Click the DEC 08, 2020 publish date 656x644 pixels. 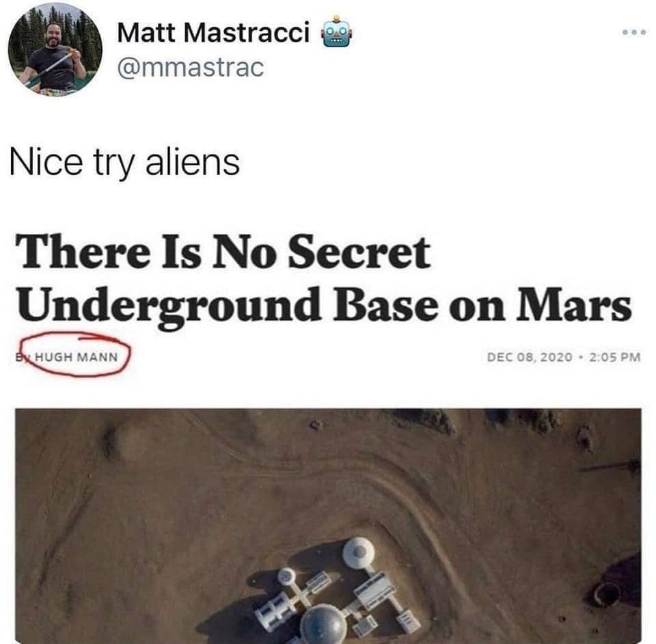530,357
